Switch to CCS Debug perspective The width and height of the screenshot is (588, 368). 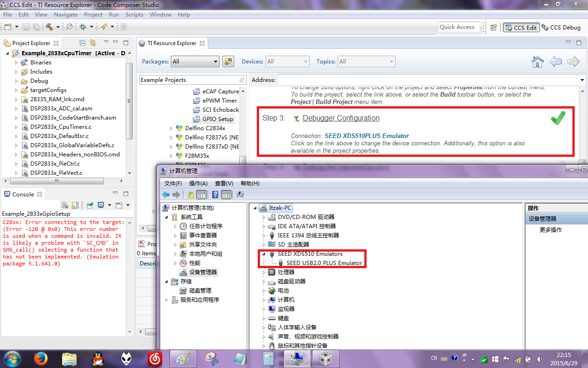(x=561, y=28)
